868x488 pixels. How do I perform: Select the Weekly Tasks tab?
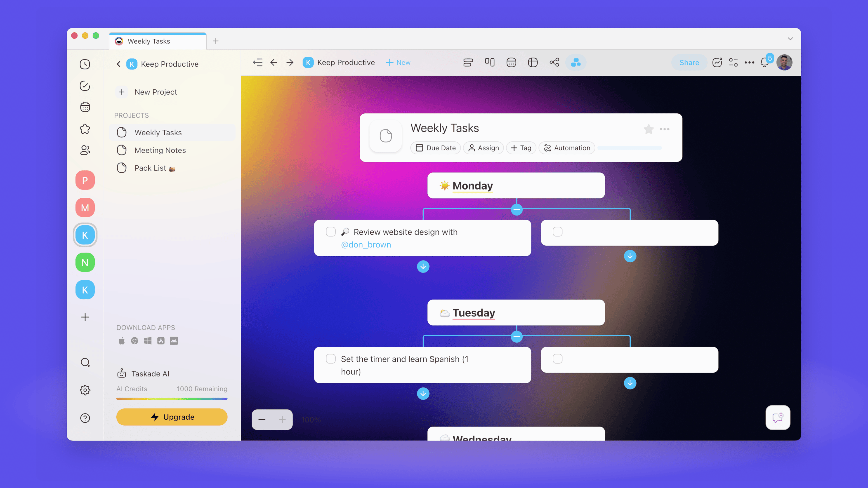(x=149, y=41)
